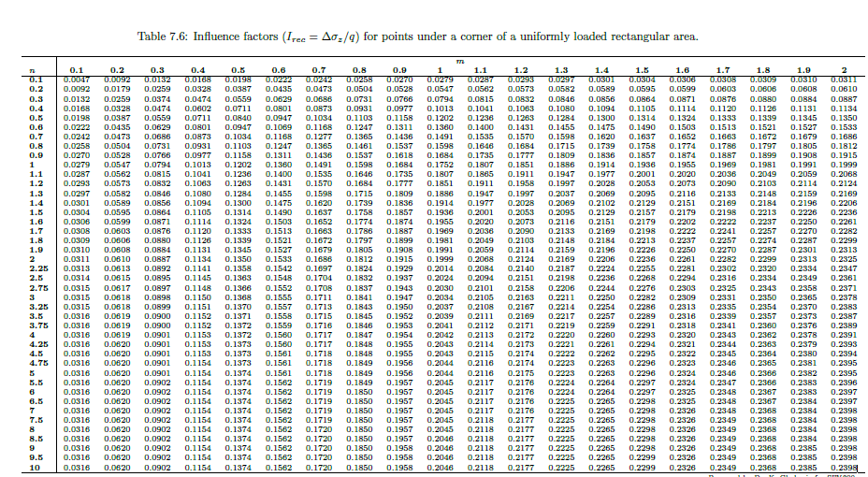Select value 0.0374 at n = 0.3, m = 0.3
Viewport: 868px width, 477px height.
tap(157, 99)
